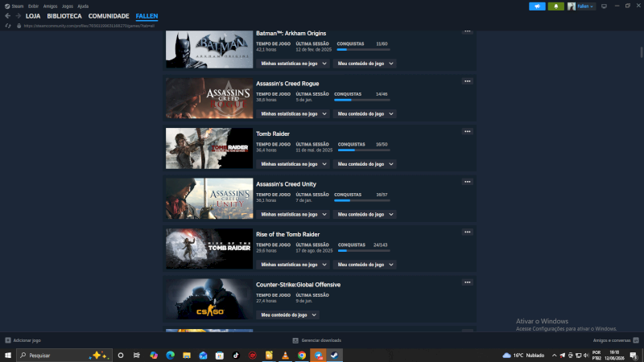Show hidden system tray icons chevron
Viewport: 644px width, 362px height.
pos(554,356)
